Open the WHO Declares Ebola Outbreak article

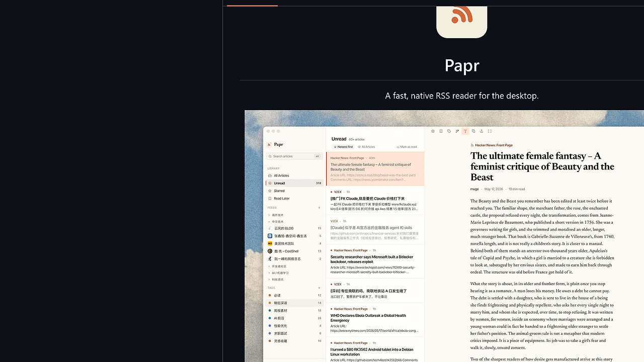point(375,320)
